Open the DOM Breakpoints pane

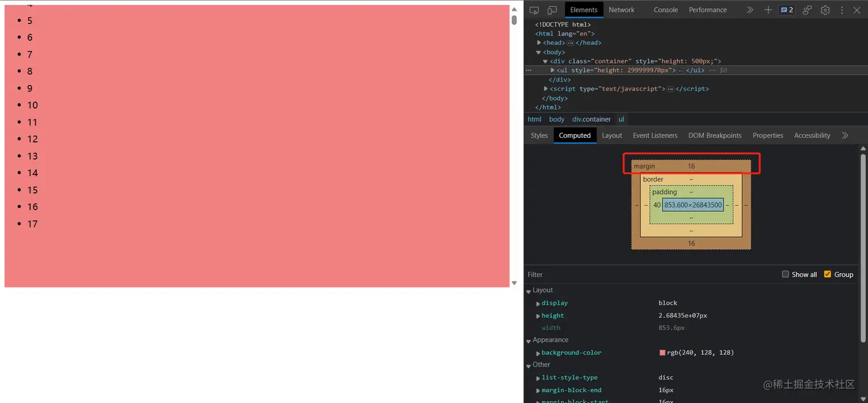(x=715, y=135)
